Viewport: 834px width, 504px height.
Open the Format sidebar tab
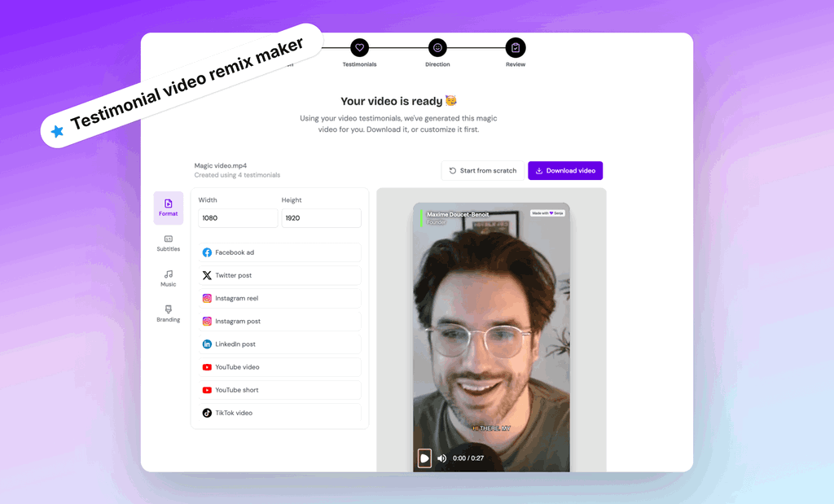[x=168, y=208]
